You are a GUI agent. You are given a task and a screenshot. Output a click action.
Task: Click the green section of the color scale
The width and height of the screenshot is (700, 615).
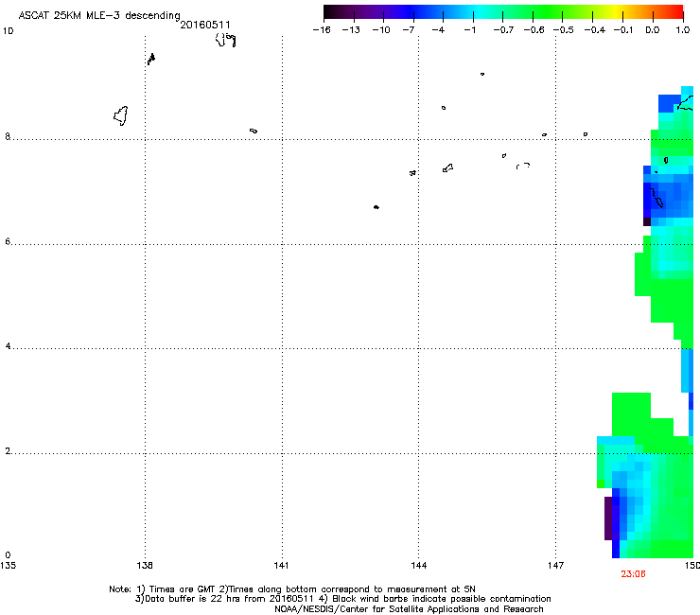(x=549, y=11)
